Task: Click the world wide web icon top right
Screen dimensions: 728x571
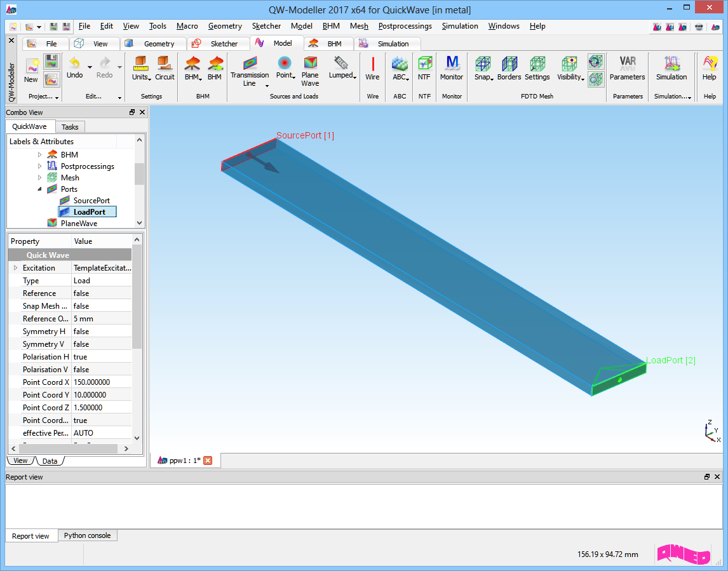Action: tap(699, 27)
